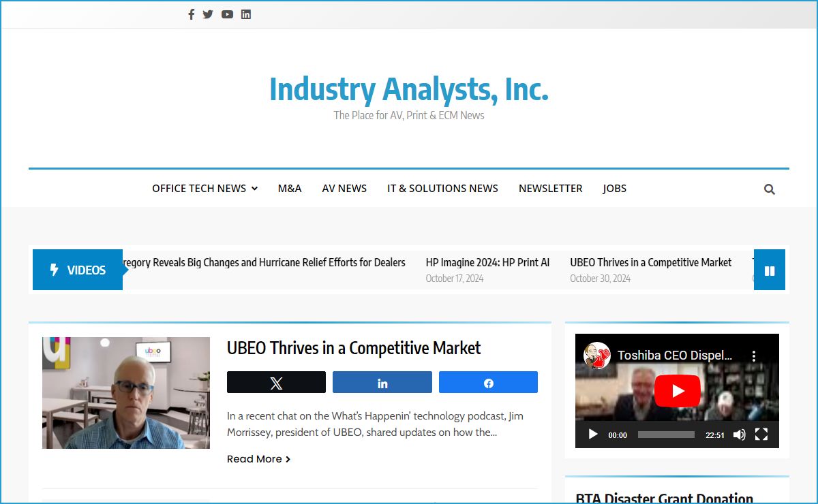Share article on Facebook button
The image size is (818, 504).
[488, 382]
